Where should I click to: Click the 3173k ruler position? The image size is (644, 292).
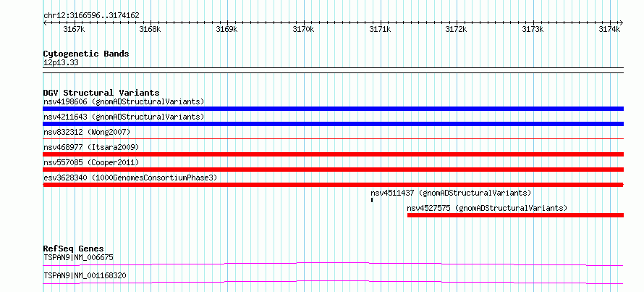point(533,30)
